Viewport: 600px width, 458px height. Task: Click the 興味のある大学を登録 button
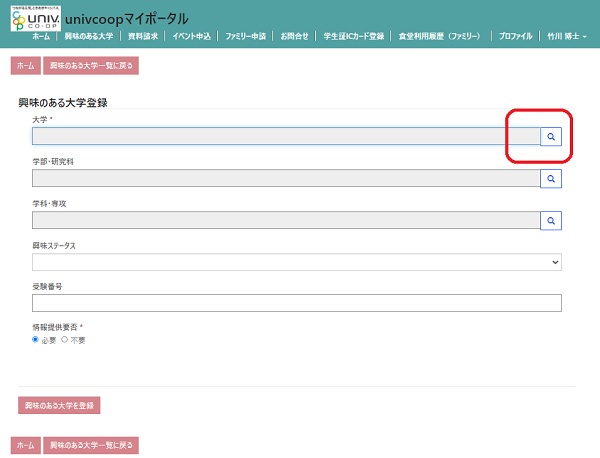click(x=59, y=405)
